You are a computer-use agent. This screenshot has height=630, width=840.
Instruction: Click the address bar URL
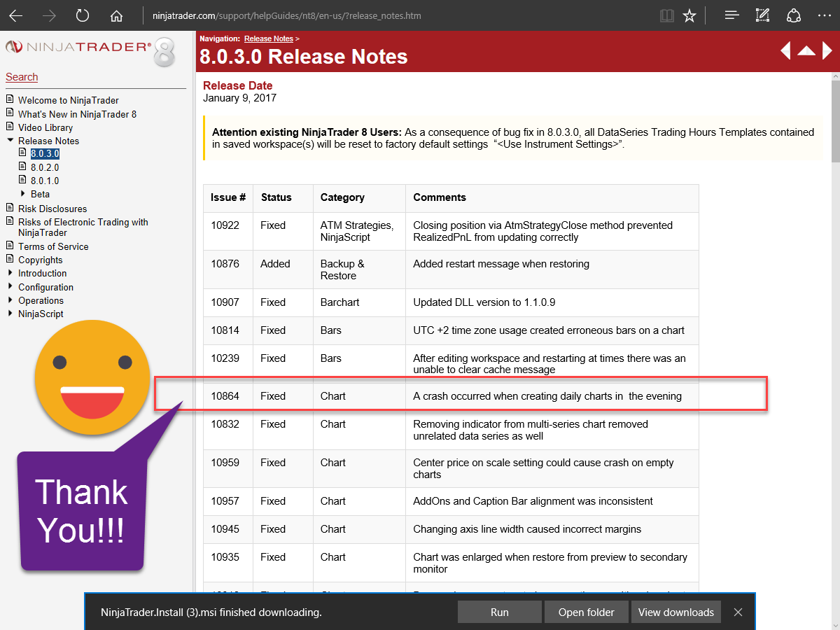286,15
